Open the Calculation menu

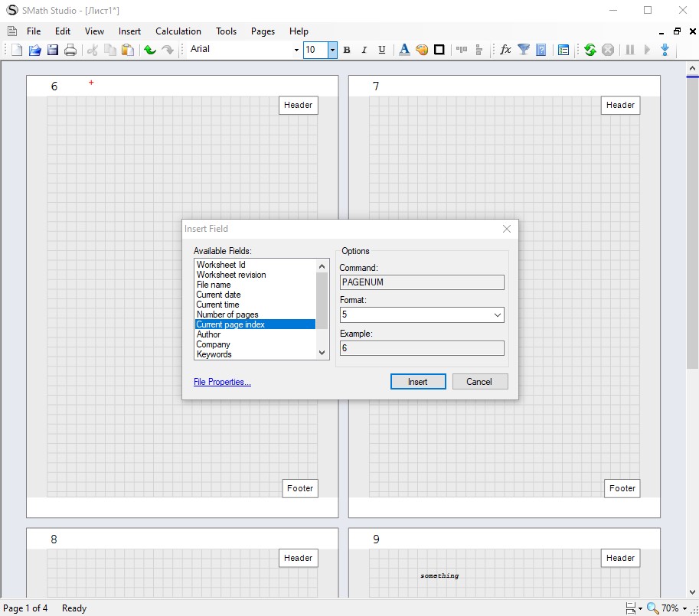point(178,31)
